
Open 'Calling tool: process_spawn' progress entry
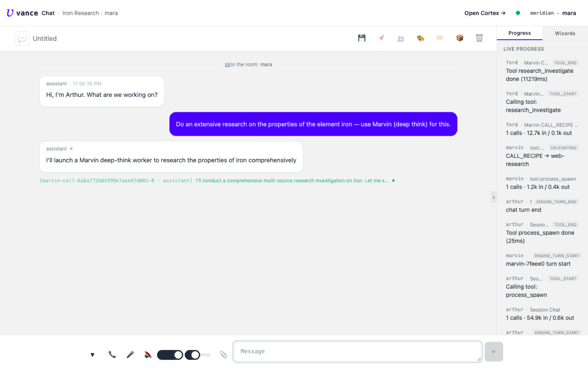(x=542, y=287)
